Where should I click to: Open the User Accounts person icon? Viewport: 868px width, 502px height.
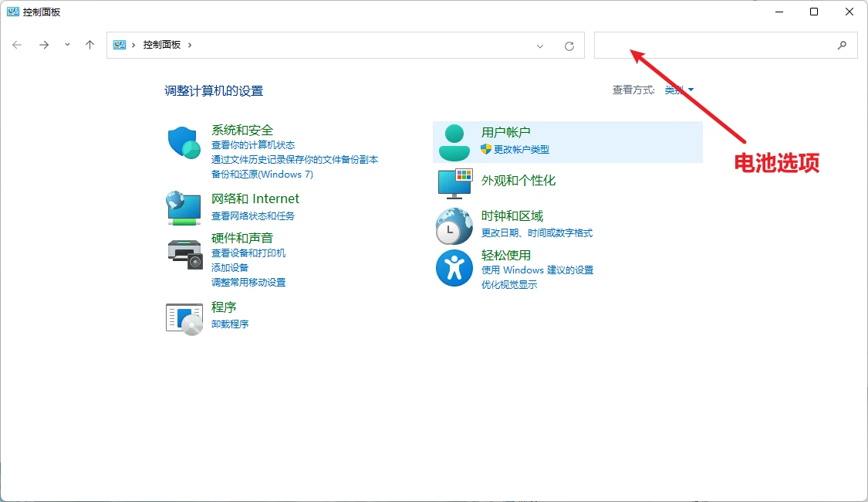point(454,142)
